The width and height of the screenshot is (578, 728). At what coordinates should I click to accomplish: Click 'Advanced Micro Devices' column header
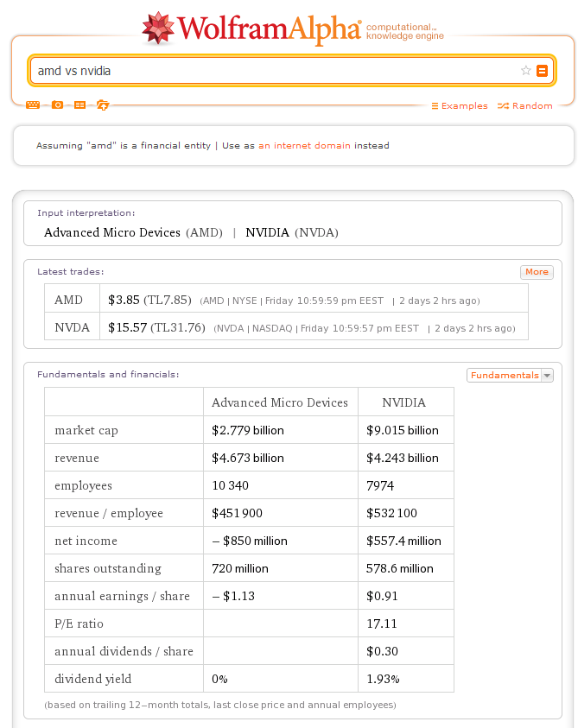280,402
